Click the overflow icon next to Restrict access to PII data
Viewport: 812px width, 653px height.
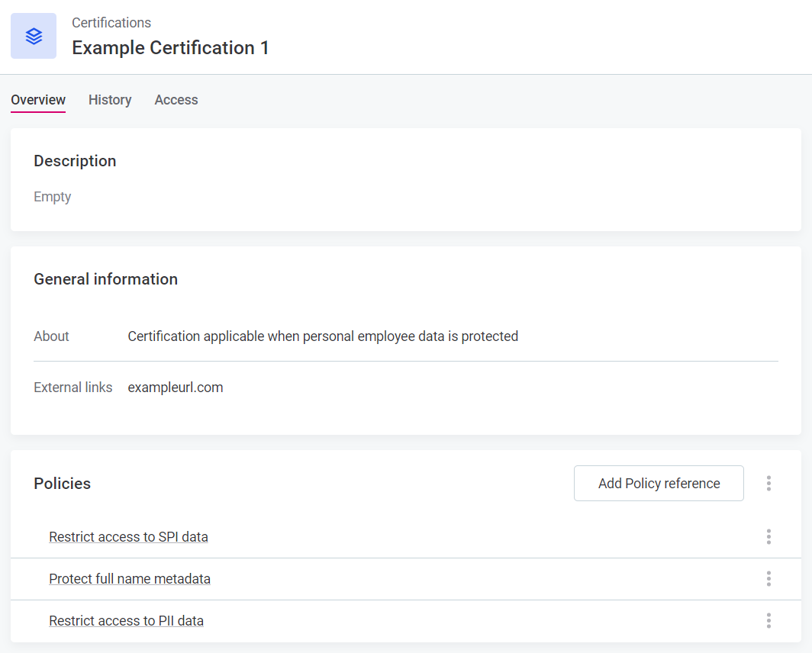768,620
